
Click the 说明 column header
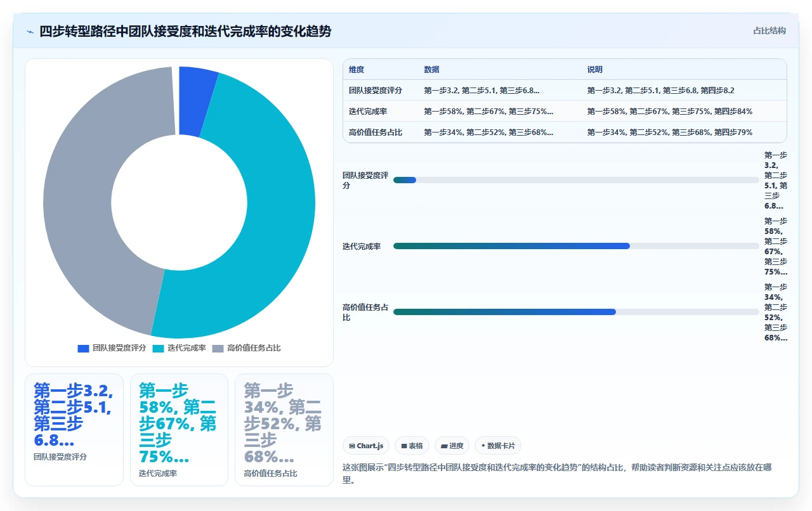595,70
